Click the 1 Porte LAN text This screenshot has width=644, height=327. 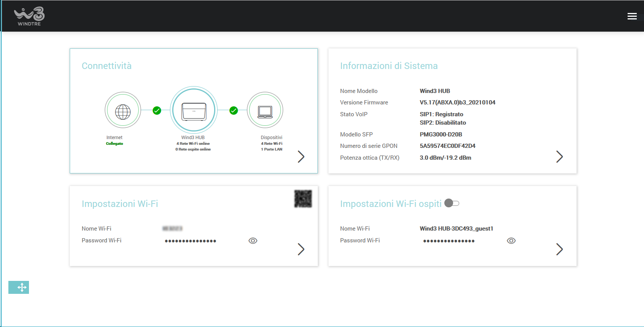pyautogui.click(x=272, y=149)
